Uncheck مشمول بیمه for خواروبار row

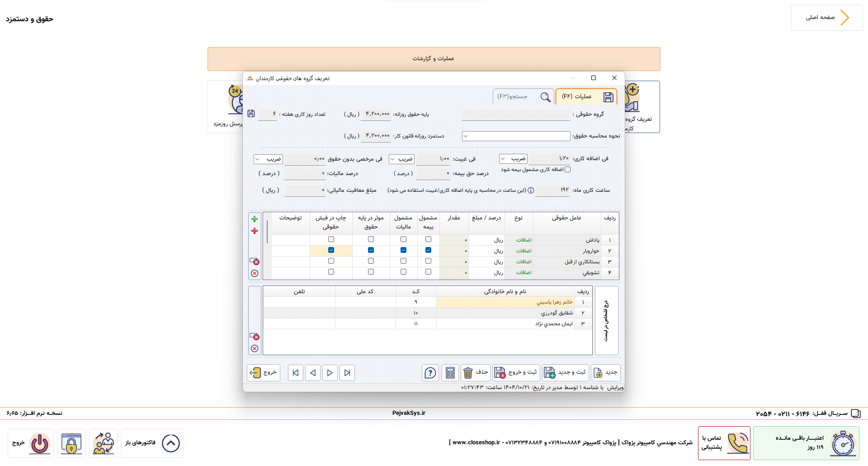coord(428,250)
